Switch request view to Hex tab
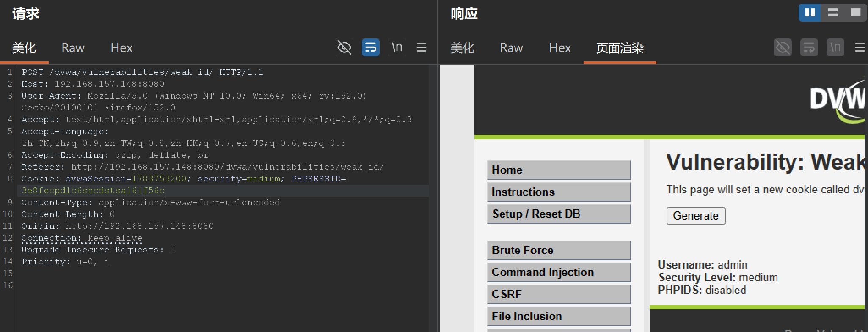The width and height of the screenshot is (868, 332). coord(121,48)
